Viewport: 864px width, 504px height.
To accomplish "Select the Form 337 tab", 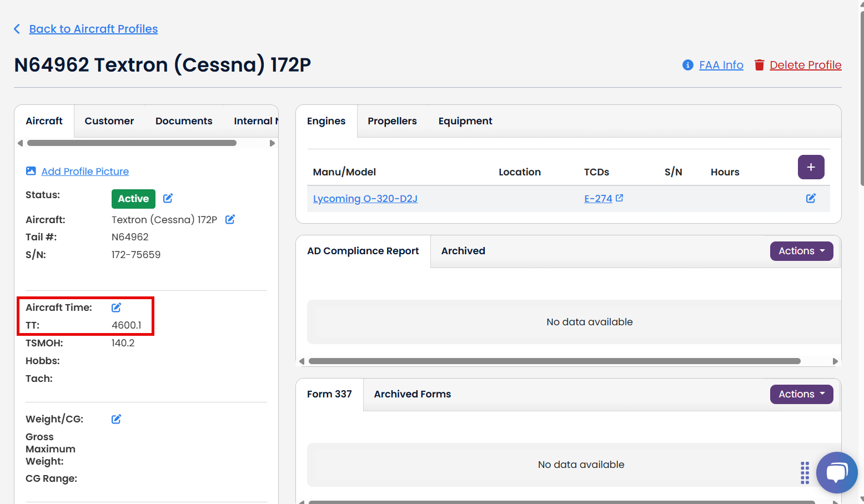I will click(x=329, y=394).
